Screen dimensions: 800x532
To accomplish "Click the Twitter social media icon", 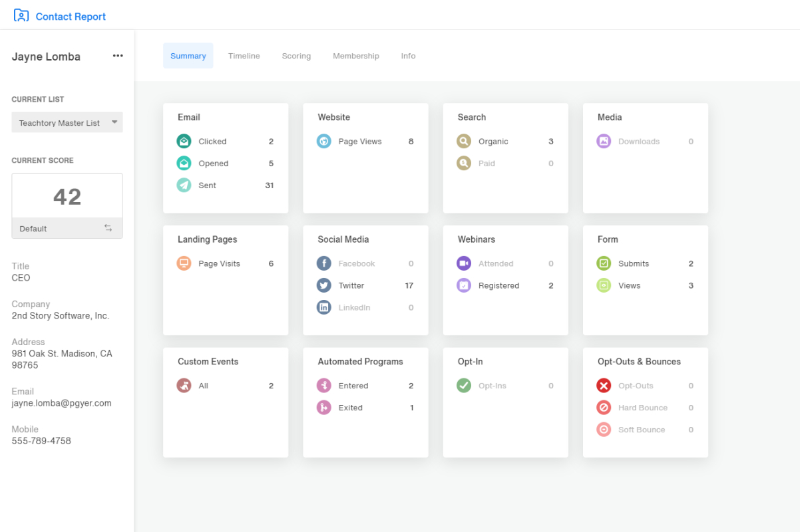I will (323, 285).
